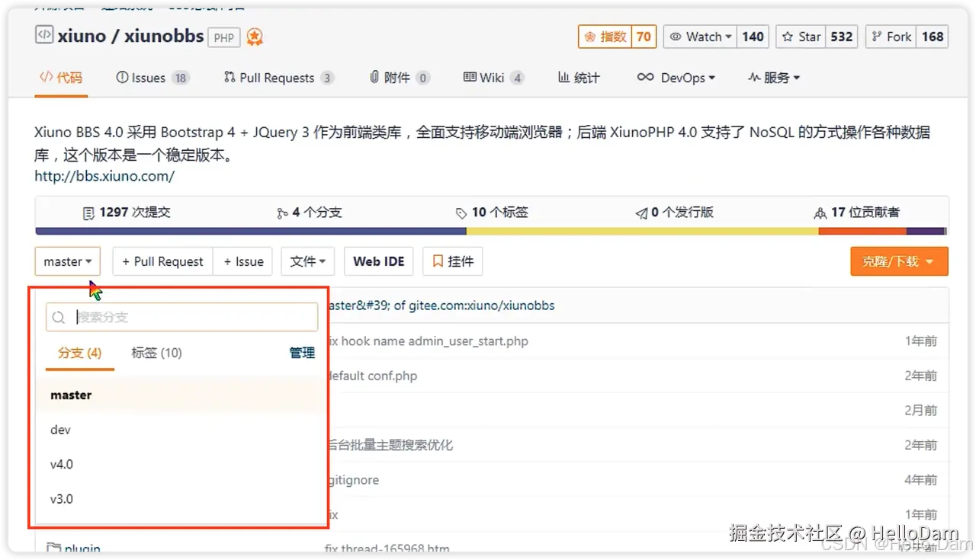View the 0 个发行版 releases
Viewport: 976px width, 560px height.
[674, 213]
